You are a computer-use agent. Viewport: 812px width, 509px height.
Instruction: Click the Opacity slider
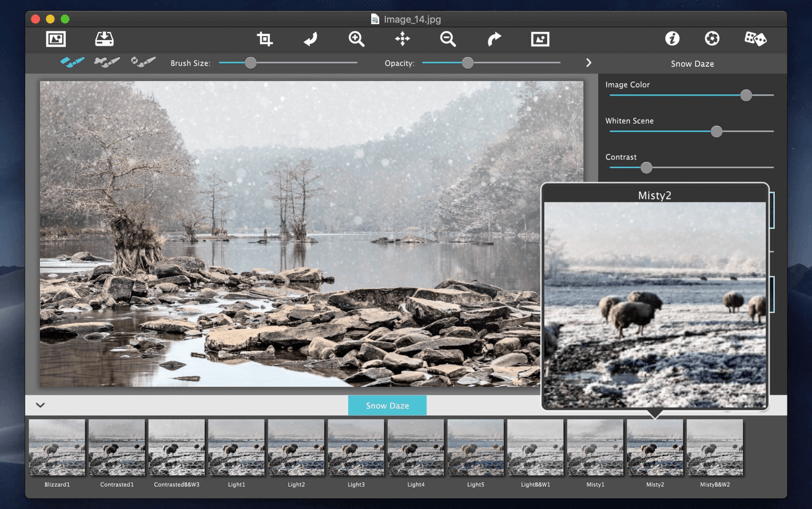(x=491, y=63)
